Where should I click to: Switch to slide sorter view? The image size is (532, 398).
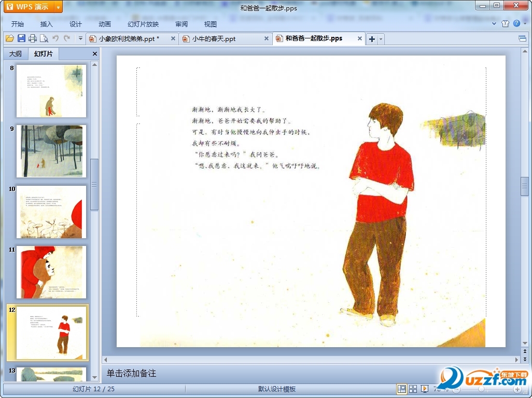[413, 389]
